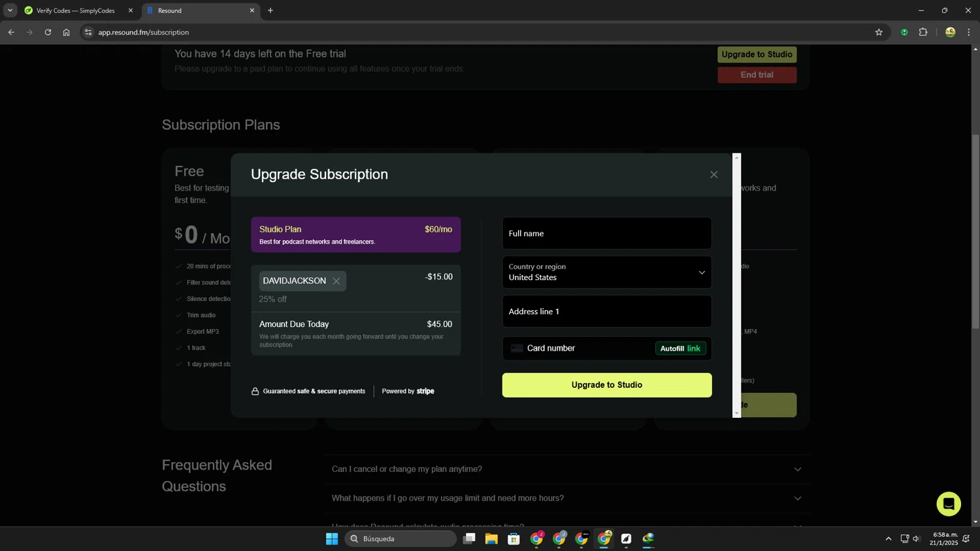Open Task View from taskbar
The height and width of the screenshot is (551, 980).
click(469, 539)
